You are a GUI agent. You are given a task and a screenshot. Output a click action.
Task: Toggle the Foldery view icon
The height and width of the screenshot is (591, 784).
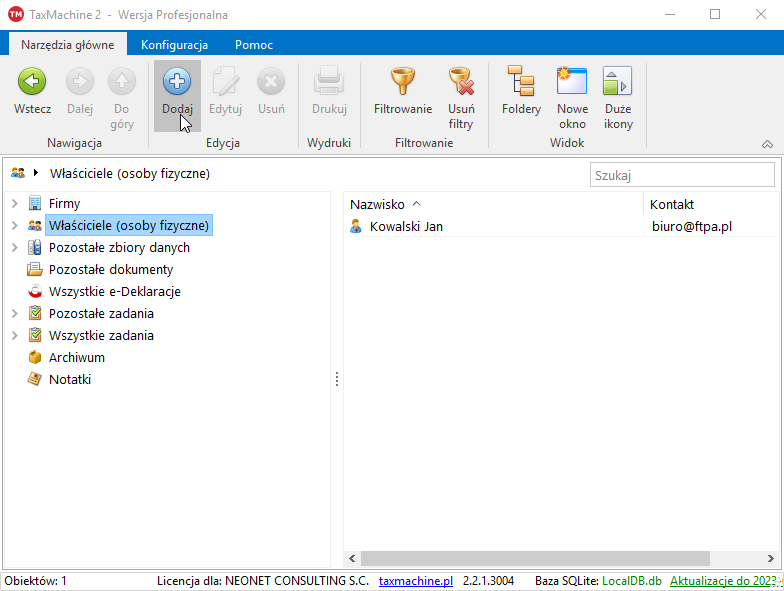pos(521,83)
